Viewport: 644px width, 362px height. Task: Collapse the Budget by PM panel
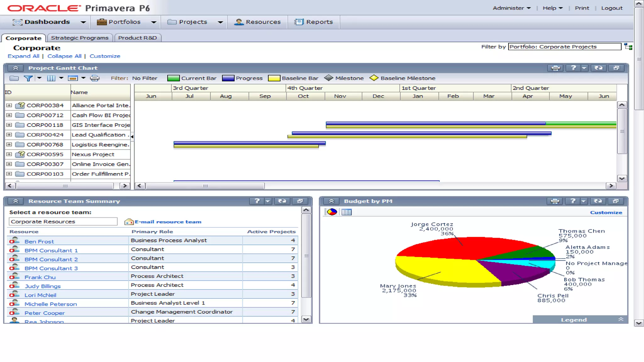[331, 201]
